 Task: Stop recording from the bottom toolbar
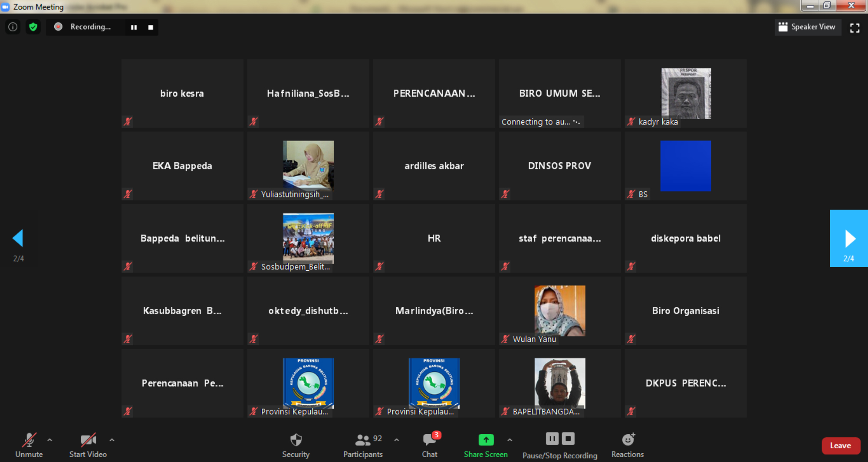point(568,439)
